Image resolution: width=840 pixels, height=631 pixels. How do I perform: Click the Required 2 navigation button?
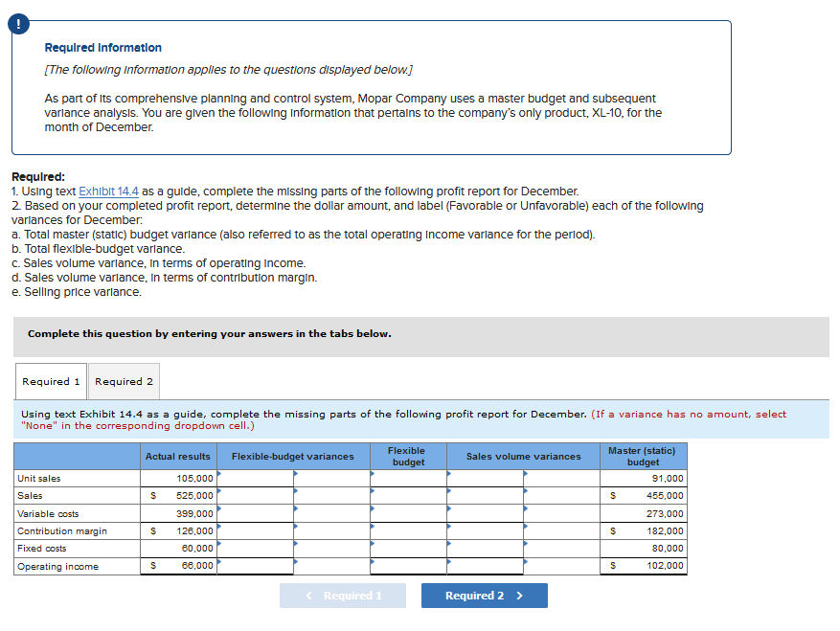pos(484,595)
